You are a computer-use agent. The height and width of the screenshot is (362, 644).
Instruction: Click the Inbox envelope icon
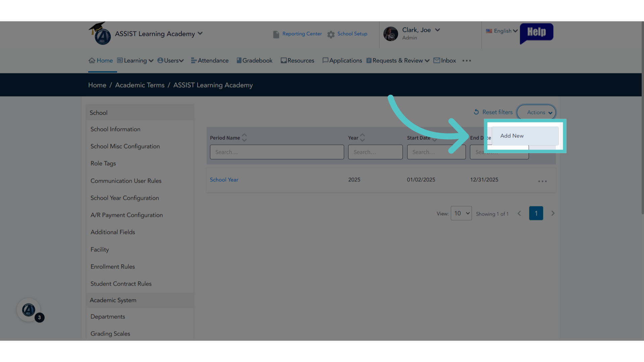437,60
